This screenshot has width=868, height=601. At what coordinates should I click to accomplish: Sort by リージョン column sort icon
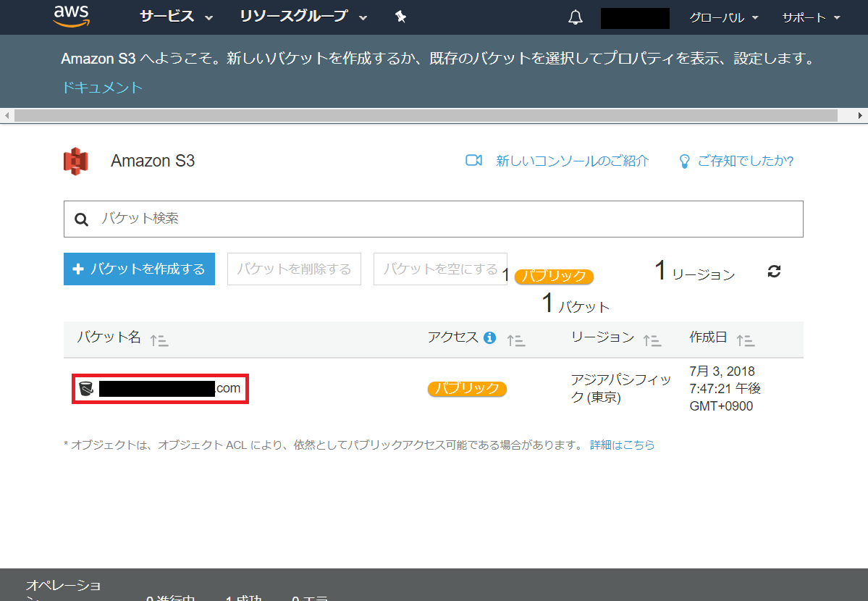(652, 340)
